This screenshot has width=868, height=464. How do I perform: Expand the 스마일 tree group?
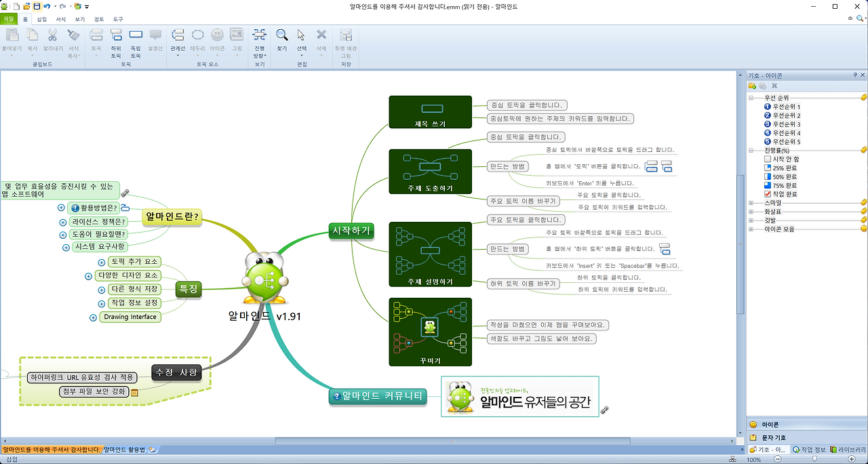pos(751,203)
